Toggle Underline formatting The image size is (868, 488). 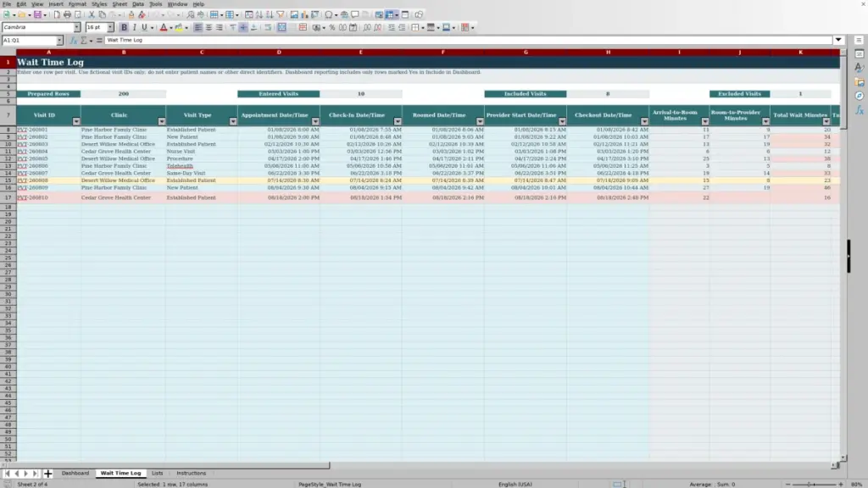click(144, 27)
